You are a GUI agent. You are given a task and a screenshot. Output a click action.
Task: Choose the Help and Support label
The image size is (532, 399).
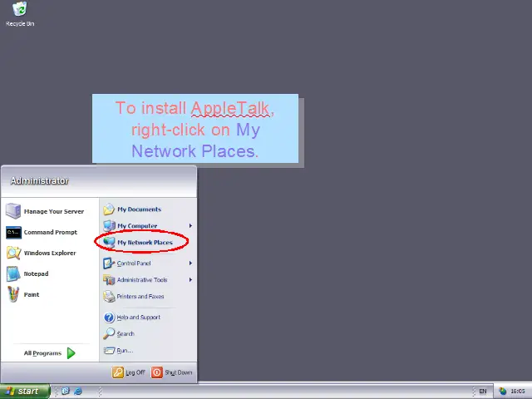click(139, 318)
